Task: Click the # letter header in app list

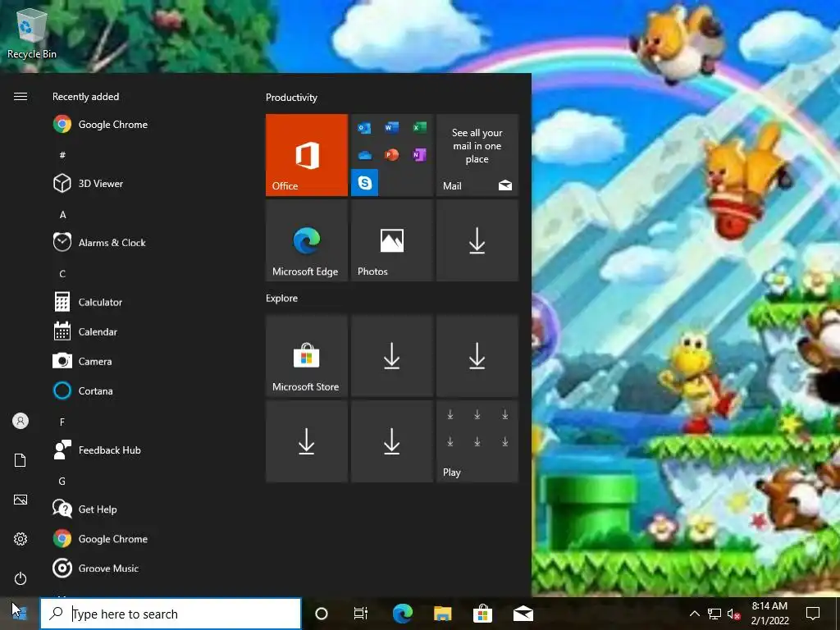Action: click(62, 155)
